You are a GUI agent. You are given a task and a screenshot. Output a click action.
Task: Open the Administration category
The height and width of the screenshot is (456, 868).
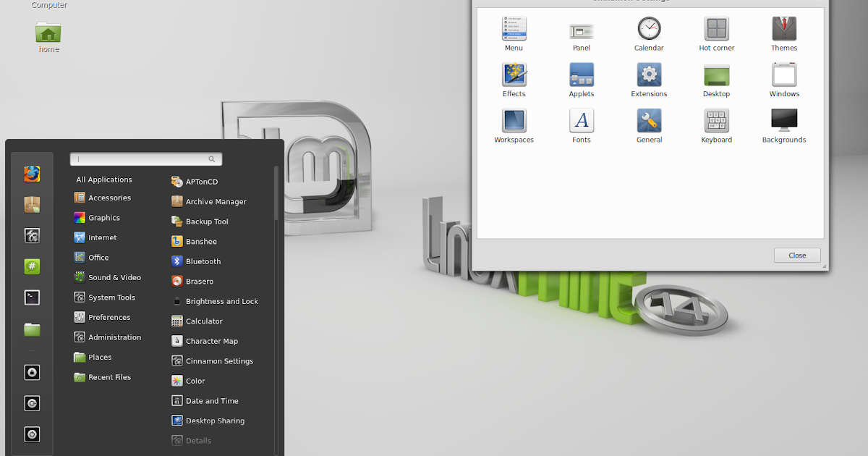coord(113,337)
